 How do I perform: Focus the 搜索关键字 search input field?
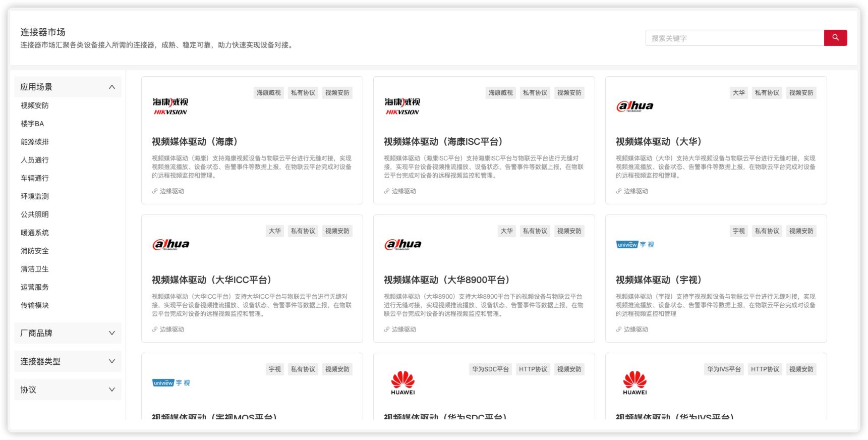(734, 38)
